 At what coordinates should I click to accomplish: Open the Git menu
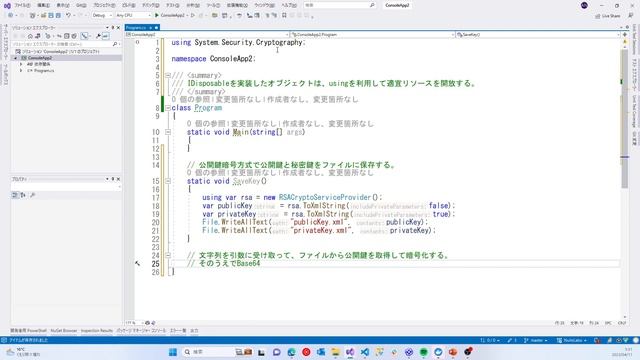tap(81, 5)
